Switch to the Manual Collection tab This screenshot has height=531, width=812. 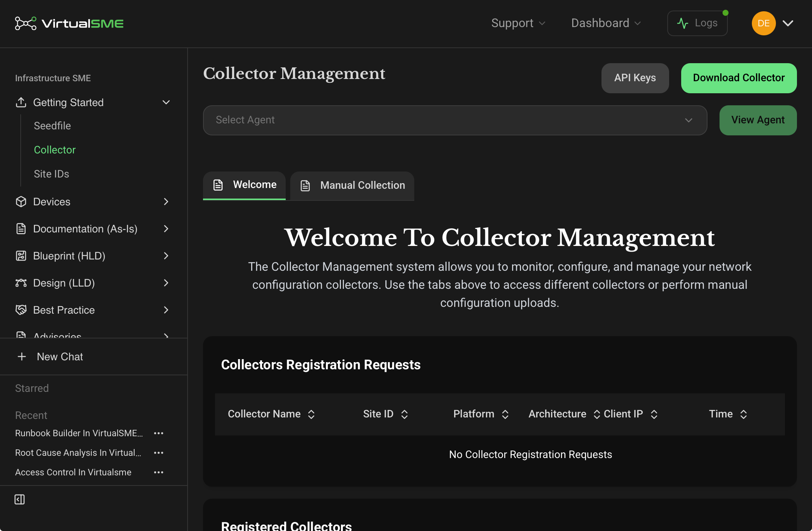[352, 185]
